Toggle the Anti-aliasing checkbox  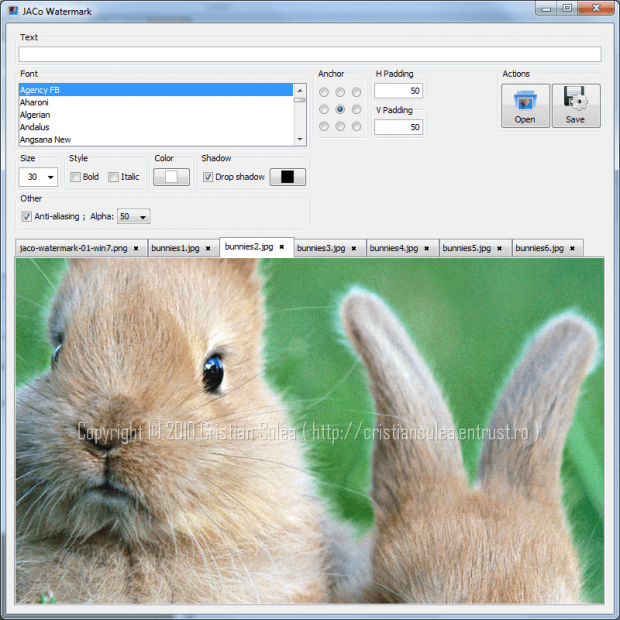26,216
